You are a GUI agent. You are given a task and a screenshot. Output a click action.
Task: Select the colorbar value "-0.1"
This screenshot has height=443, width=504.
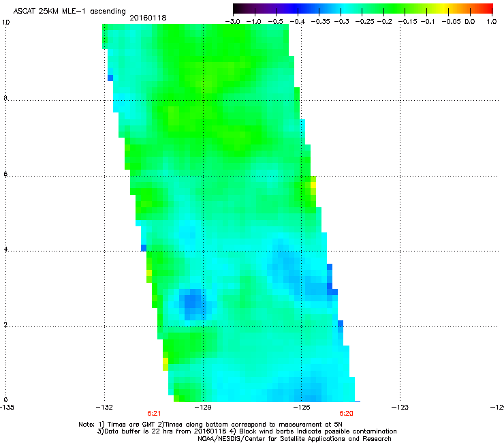428,22
